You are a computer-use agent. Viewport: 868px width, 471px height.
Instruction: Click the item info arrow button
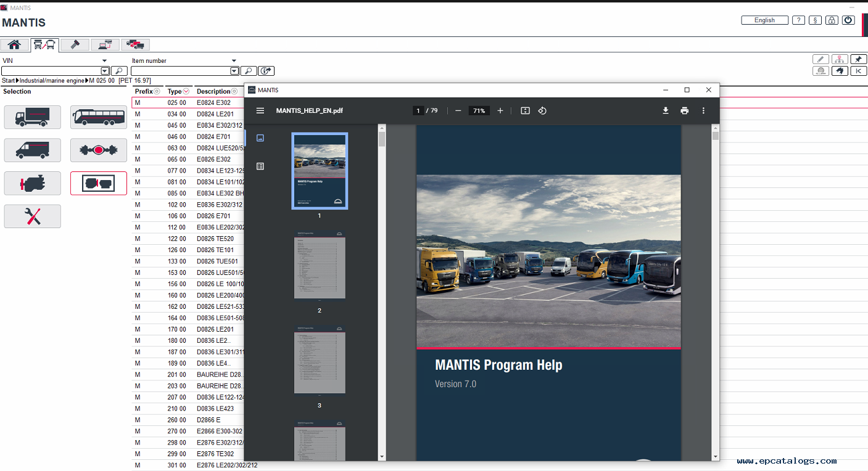coord(266,71)
